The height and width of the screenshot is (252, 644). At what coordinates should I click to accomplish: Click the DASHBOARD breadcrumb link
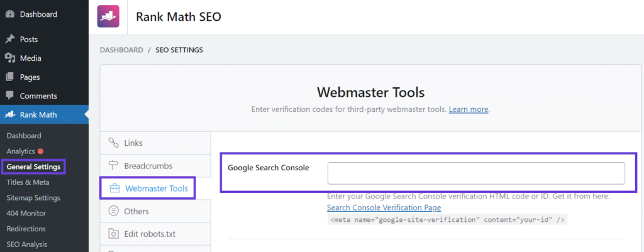pos(121,50)
